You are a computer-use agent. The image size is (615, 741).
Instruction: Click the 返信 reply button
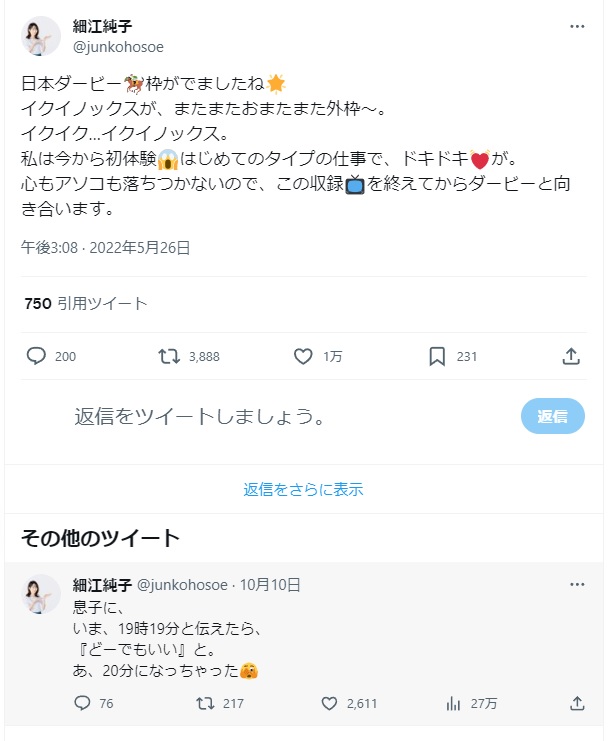click(552, 416)
